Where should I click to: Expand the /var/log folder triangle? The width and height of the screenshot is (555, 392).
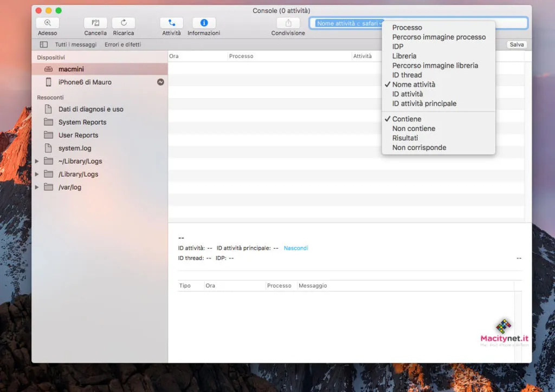tap(37, 187)
